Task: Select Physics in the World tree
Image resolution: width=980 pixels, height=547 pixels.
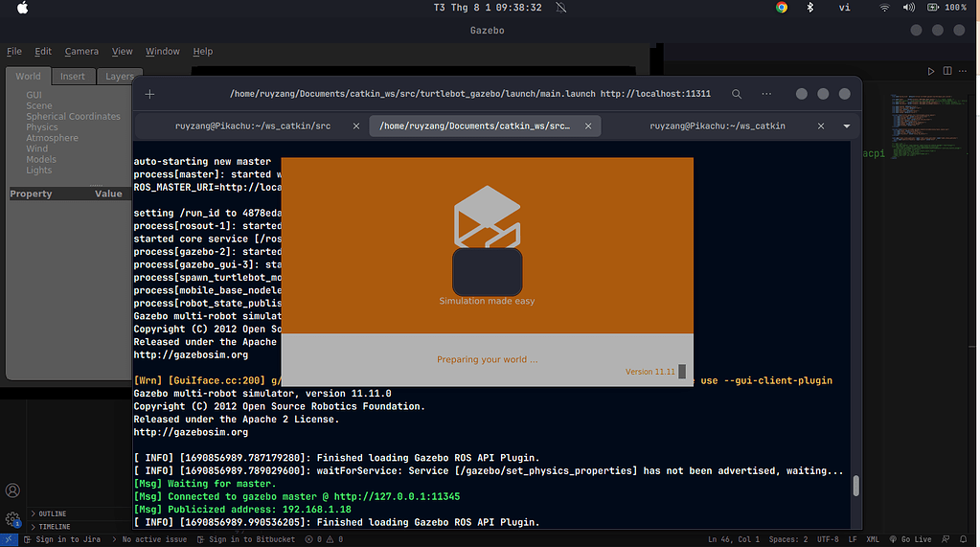Action: [42, 126]
